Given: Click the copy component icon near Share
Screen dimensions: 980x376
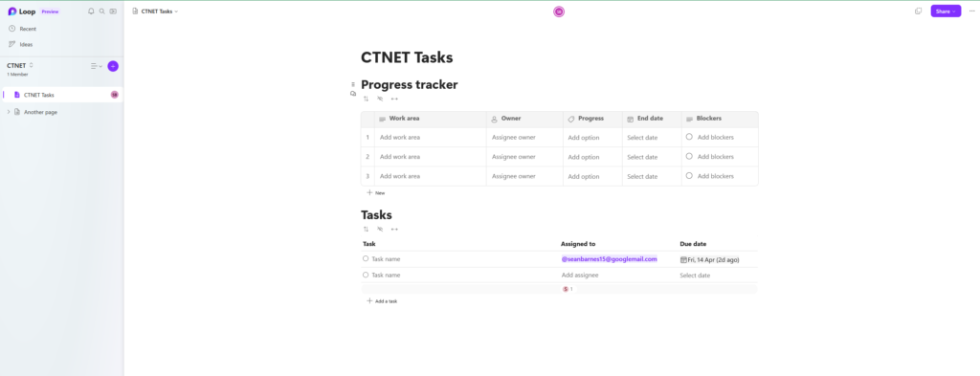Looking at the screenshot, I should tap(918, 11).
